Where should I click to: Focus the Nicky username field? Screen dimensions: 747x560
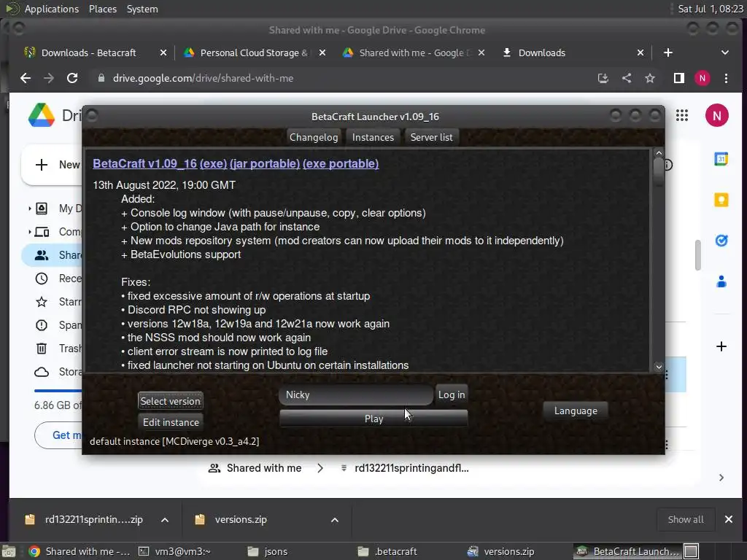pos(356,394)
